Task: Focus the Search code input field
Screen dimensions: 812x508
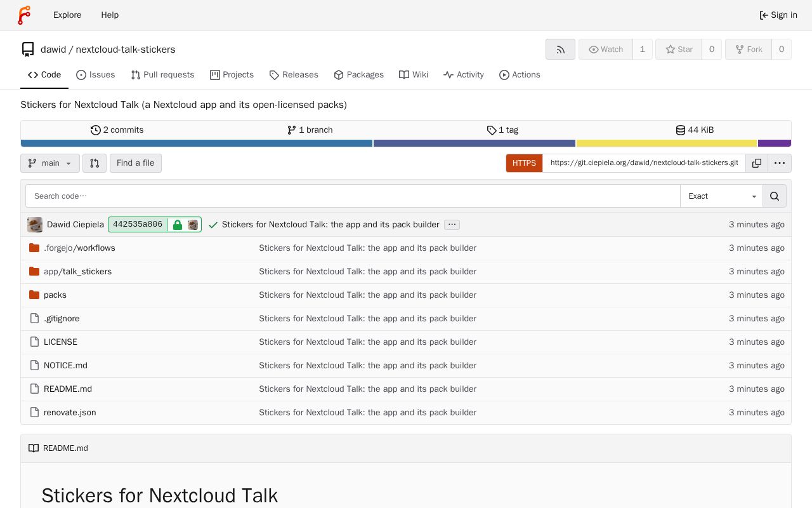Action: tap(353, 196)
